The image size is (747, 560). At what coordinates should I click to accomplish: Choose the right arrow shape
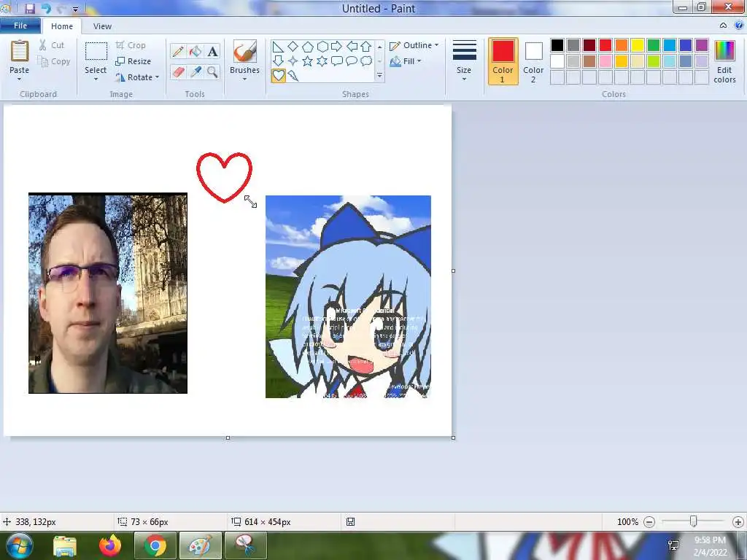336,46
